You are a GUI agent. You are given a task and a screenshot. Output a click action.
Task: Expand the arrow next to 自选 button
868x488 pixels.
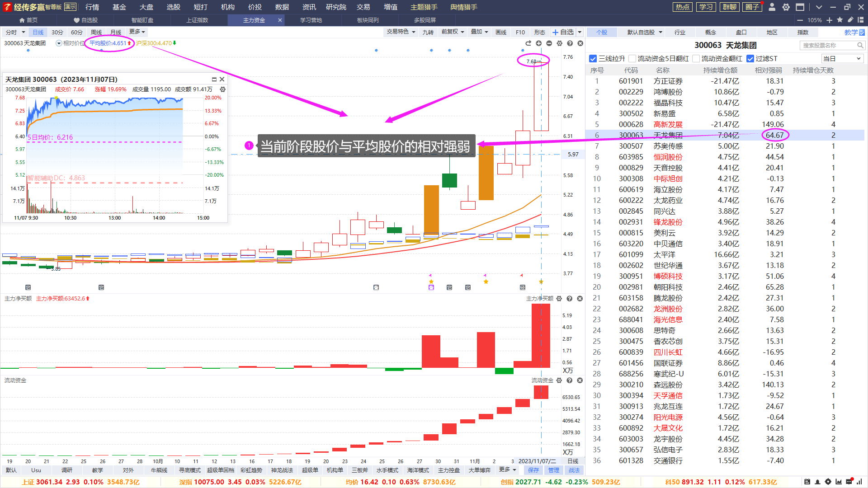[x=580, y=32]
